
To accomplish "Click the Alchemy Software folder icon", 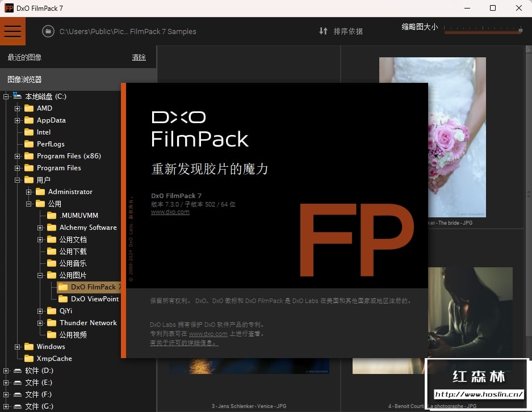I will [52, 228].
